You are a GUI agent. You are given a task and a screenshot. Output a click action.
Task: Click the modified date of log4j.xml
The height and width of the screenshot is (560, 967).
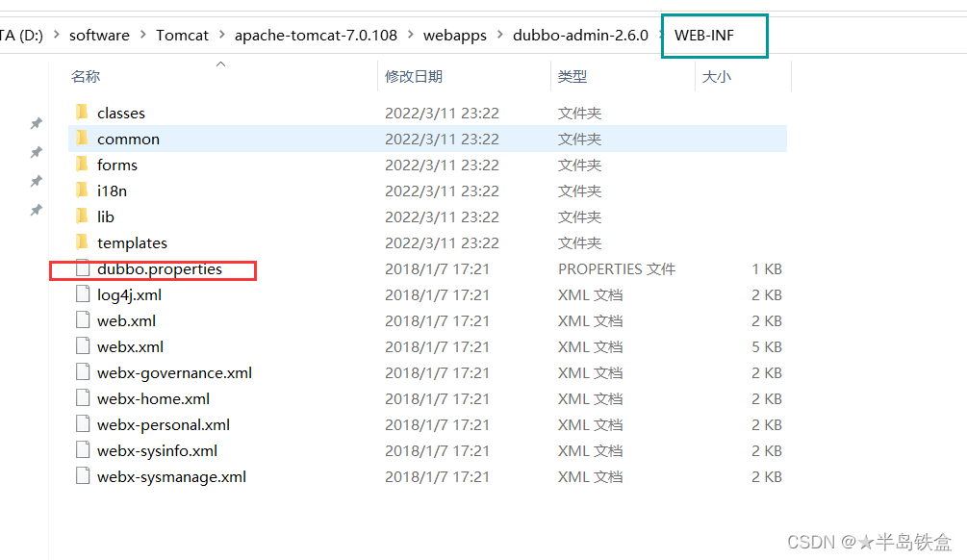(437, 294)
